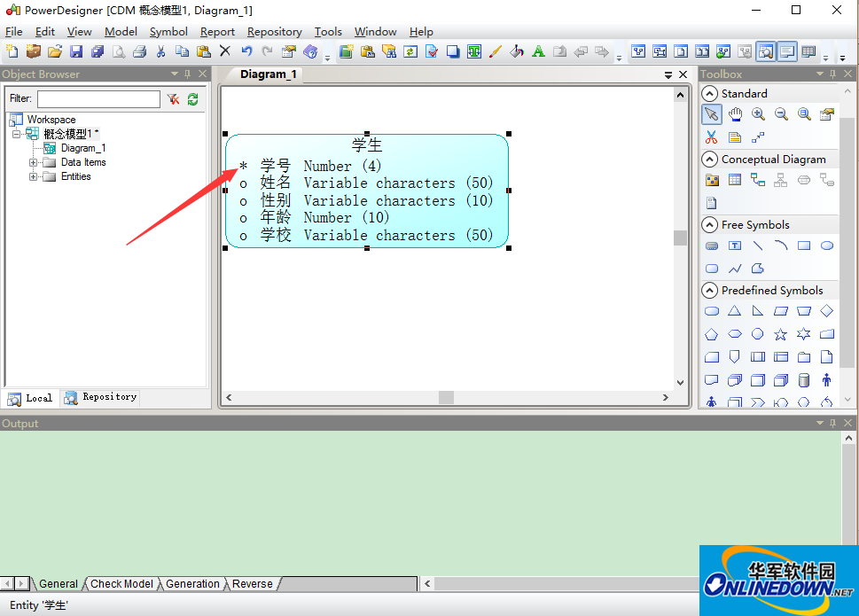Open the Symbol menu
Viewport: 859px width, 616px height.
click(x=168, y=32)
